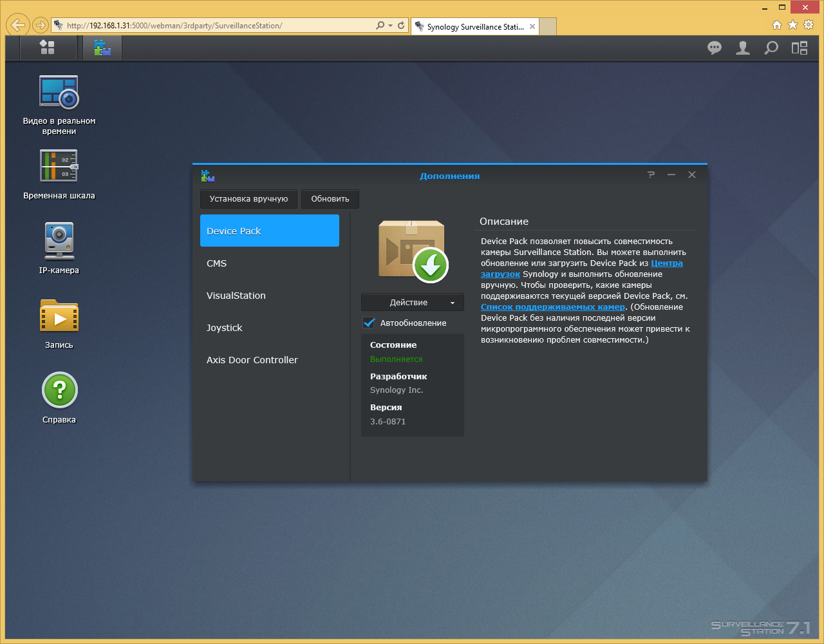
Task: Select Axis Door Controller add-on
Action: 270,359
